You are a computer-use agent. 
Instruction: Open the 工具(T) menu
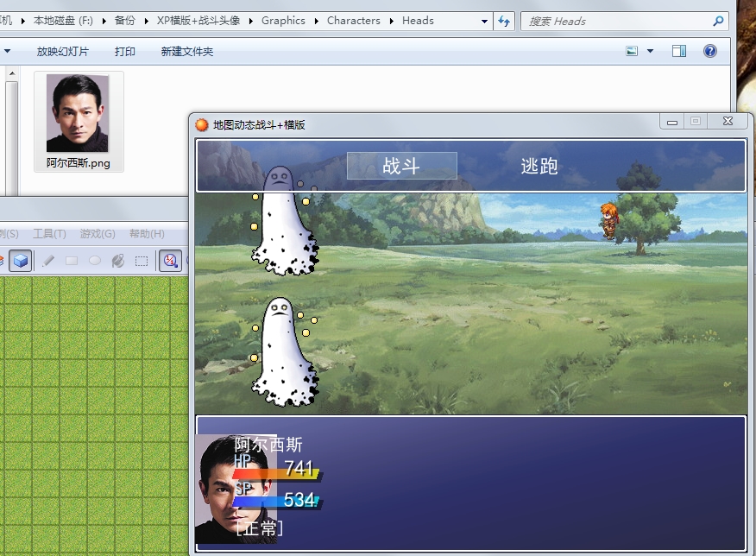point(49,234)
